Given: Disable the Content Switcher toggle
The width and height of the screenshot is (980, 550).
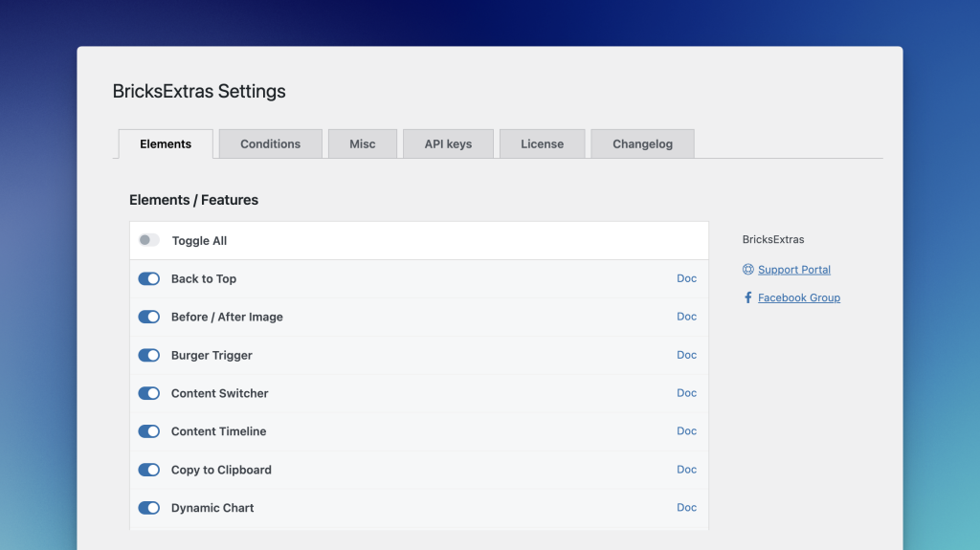Looking at the screenshot, I should click(x=148, y=393).
